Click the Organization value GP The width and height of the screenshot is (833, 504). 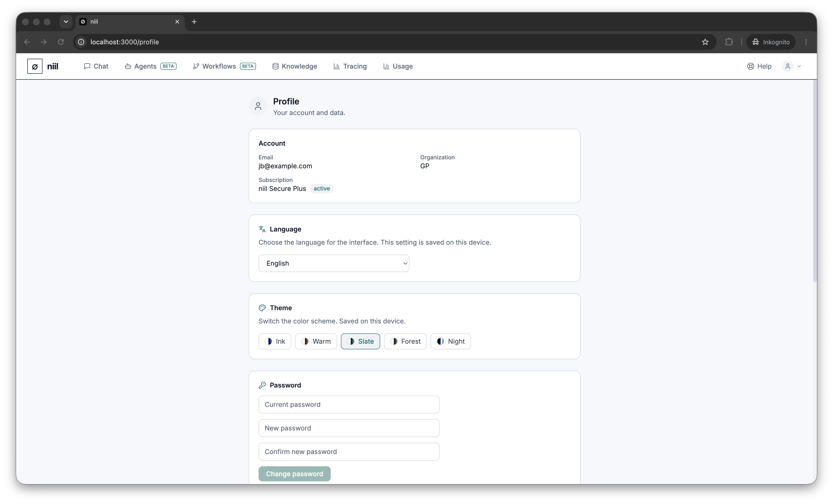pyautogui.click(x=425, y=166)
